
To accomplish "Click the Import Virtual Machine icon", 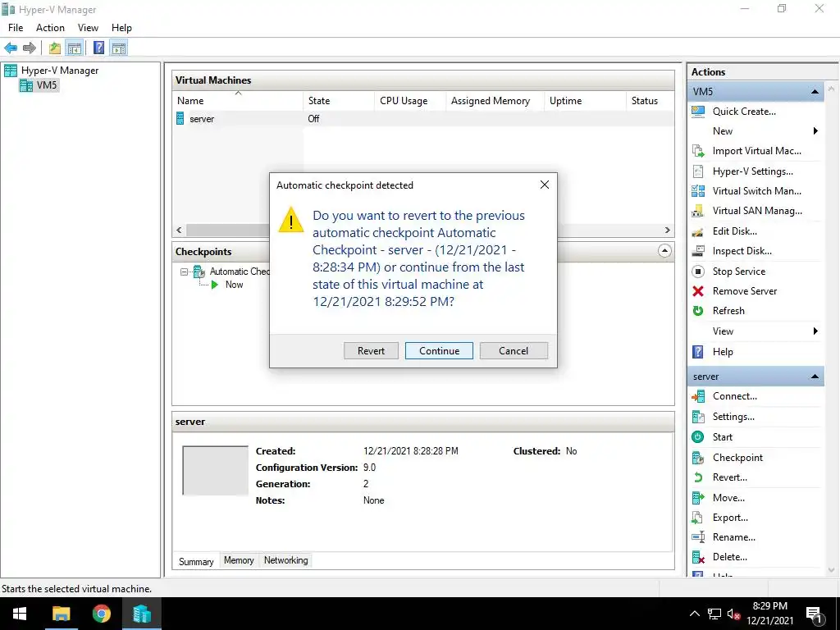I will point(698,151).
